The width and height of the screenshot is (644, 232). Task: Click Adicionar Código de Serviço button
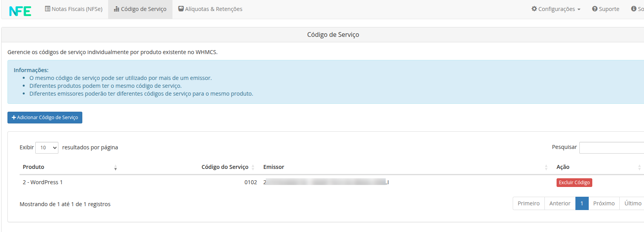click(x=45, y=118)
